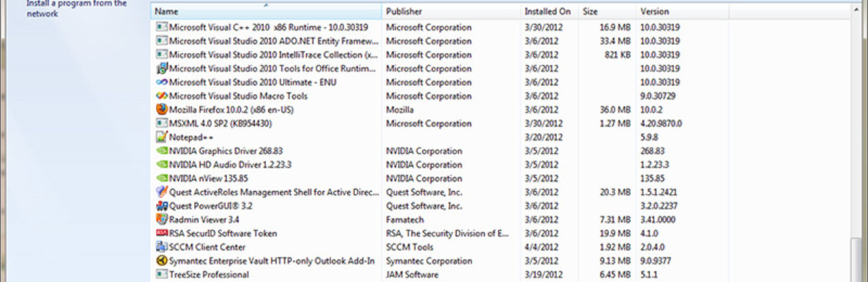
Task: Select 'MSXML 4.0 SP2 (KB954430)' program name
Action: pos(221,123)
